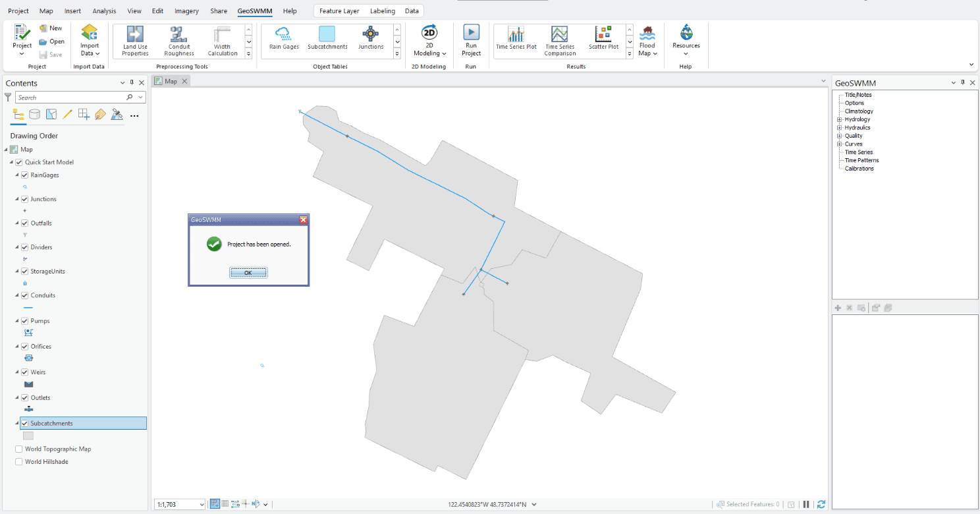Open the Land Use Properties tool
Screen dimensions: 980x514
click(x=134, y=41)
